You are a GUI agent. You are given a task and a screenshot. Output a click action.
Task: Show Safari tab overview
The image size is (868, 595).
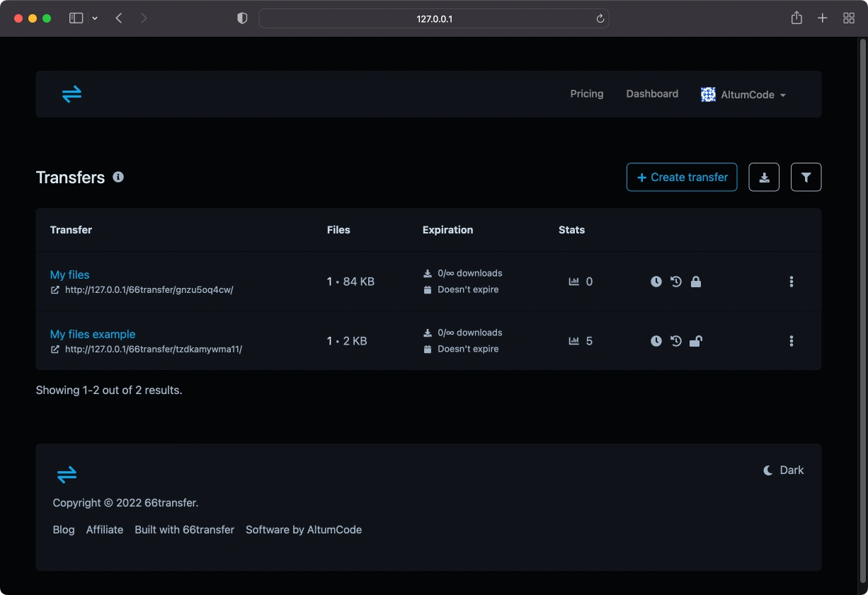[849, 18]
